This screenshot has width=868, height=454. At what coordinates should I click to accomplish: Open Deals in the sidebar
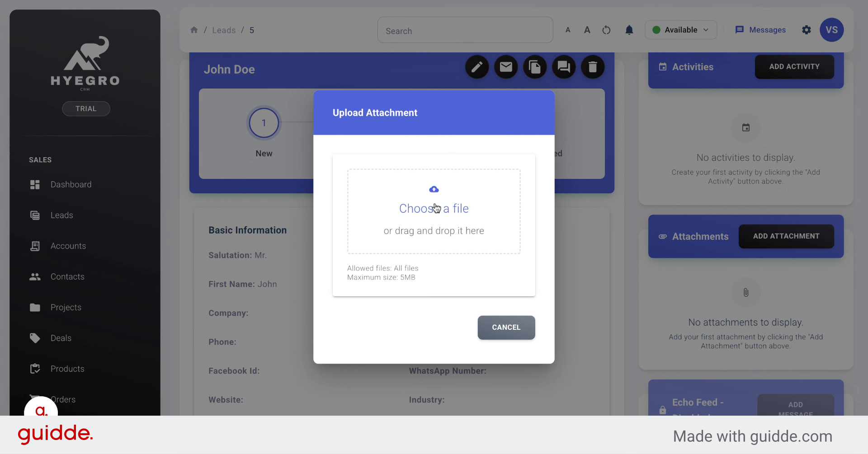point(61,338)
